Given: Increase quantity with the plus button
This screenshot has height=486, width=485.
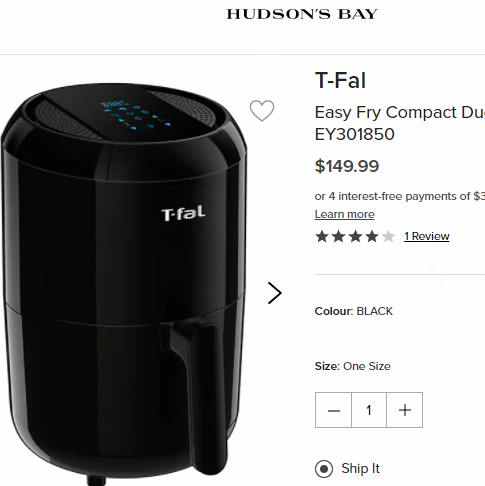Looking at the screenshot, I should point(405,410).
